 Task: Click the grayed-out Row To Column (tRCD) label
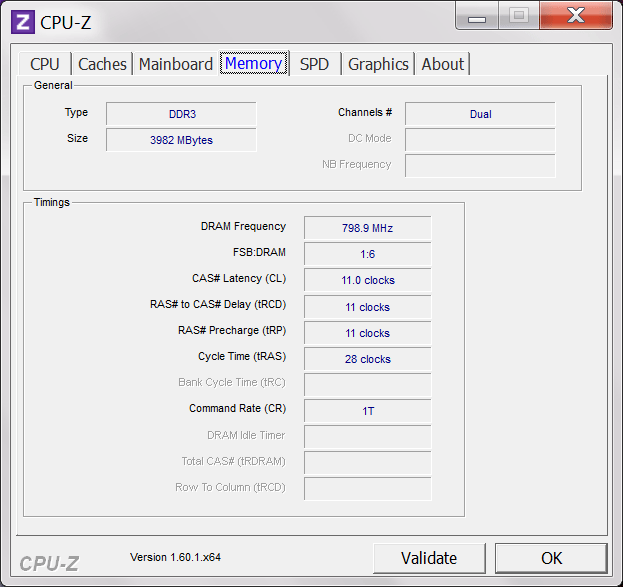click(x=230, y=487)
